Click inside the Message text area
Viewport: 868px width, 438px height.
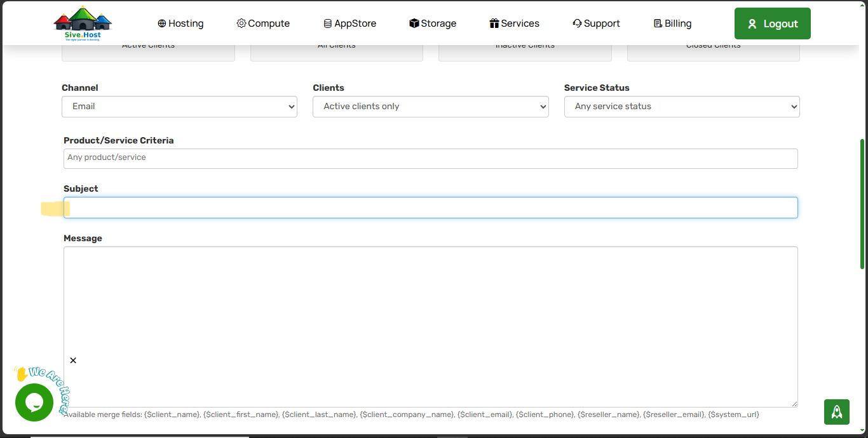[x=431, y=327]
